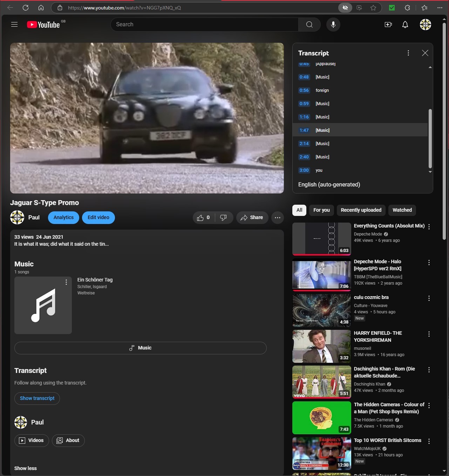This screenshot has width=449, height=476.
Task: Open more actions ellipsis beside Share
Action: point(278,218)
